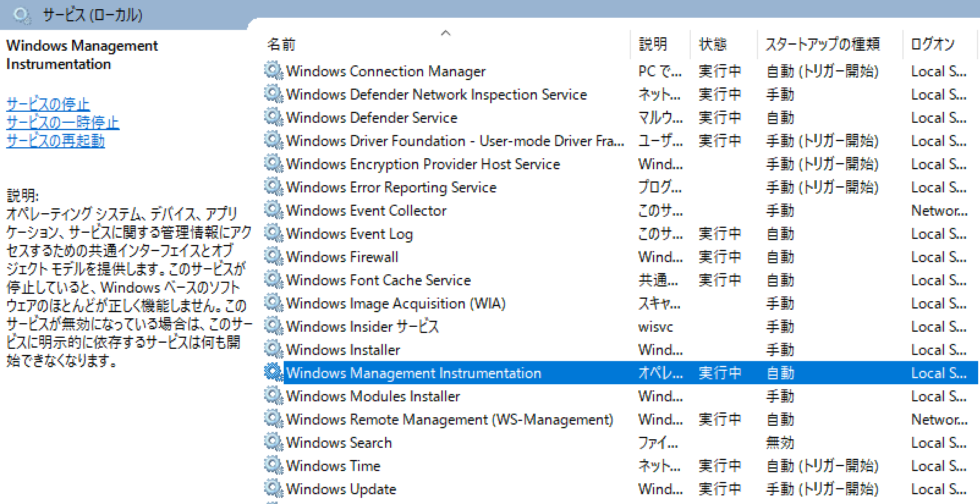The image size is (980, 504).
Task: Click the Windows Management Instrumentation title in left pane
Action: click(82, 55)
